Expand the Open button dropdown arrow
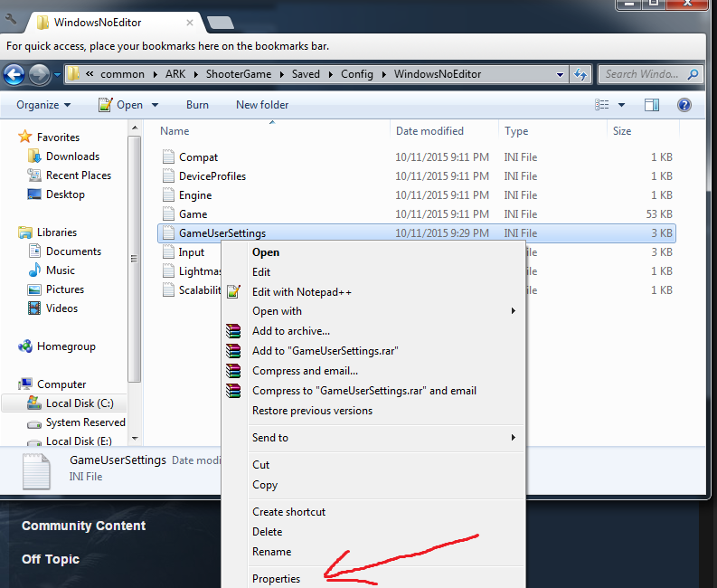The width and height of the screenshot is (717, 588). [155, 105]
